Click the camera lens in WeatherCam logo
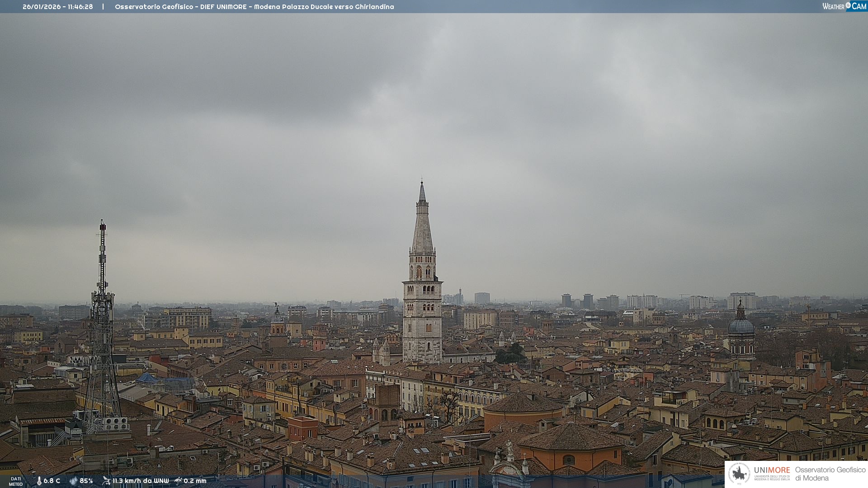This screenshot has height=488, width=868. 848,5
